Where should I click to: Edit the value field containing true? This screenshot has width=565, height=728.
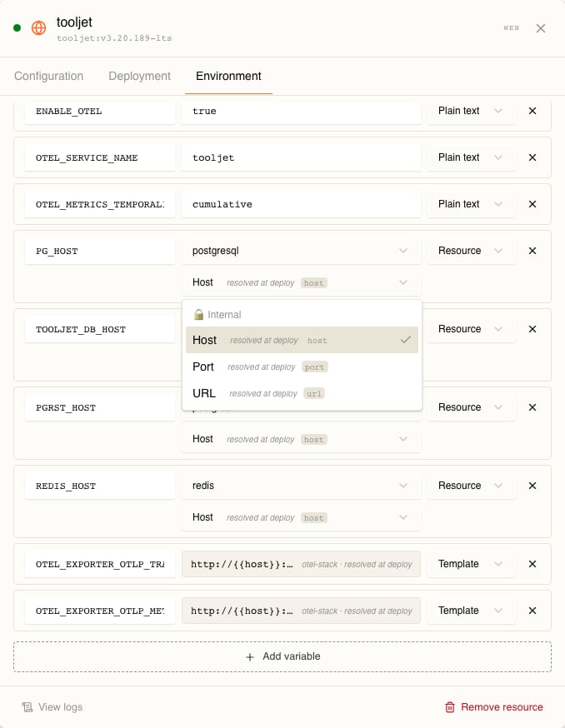click(301, 111)
